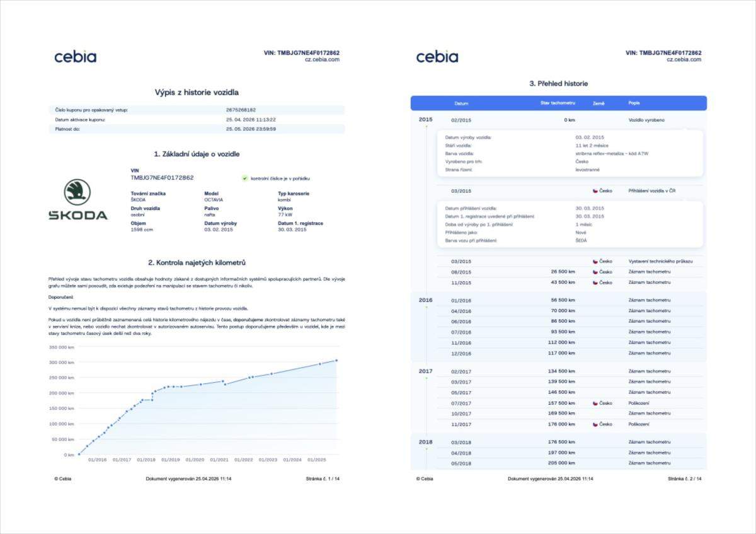Click the last data point on mileage graph
This screenshot has height=534, width=756.
coord(336,361)
